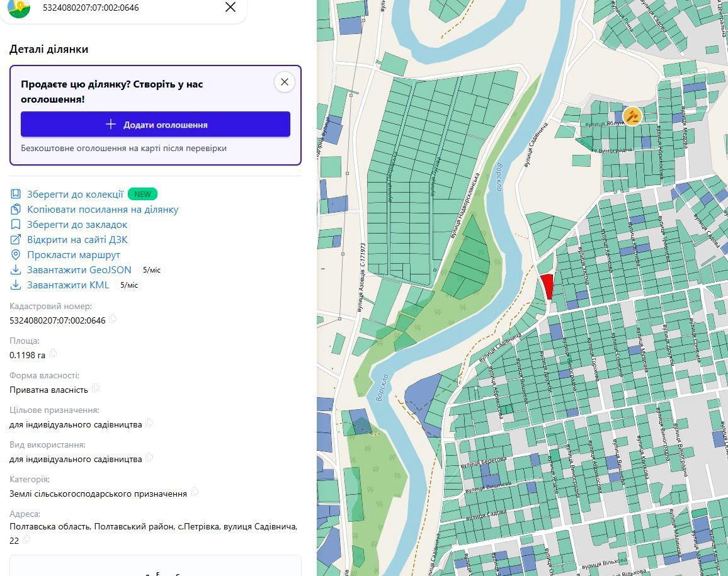728x576 pixels.
Task: Click the 'Землі сільськогосподарського призначення' text
Action: click(x=98, y=494)
